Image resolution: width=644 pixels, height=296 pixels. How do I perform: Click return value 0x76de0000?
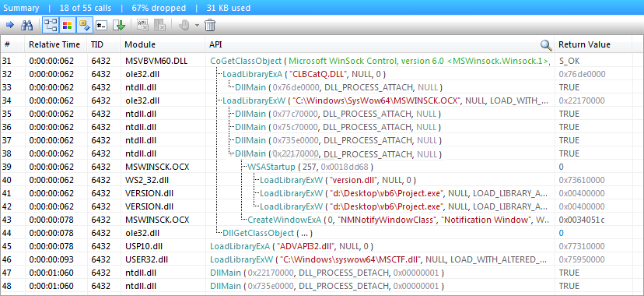[x=582, y=74]
